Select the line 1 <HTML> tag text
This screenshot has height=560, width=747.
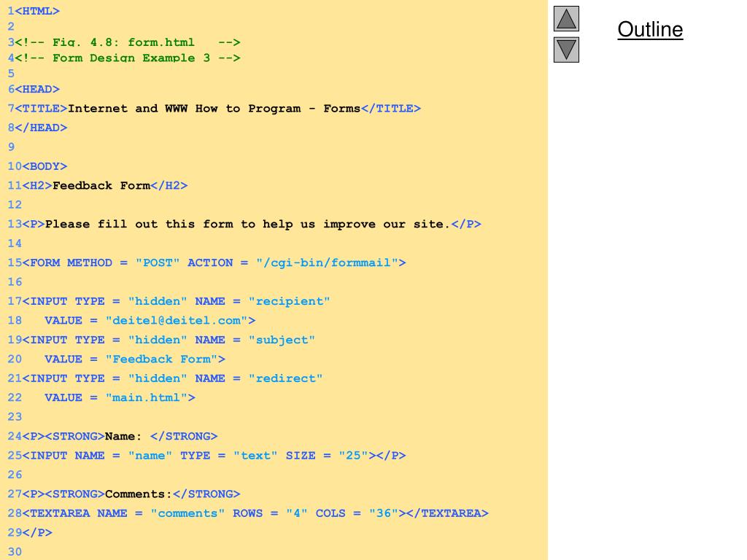[x=37, y=11]
